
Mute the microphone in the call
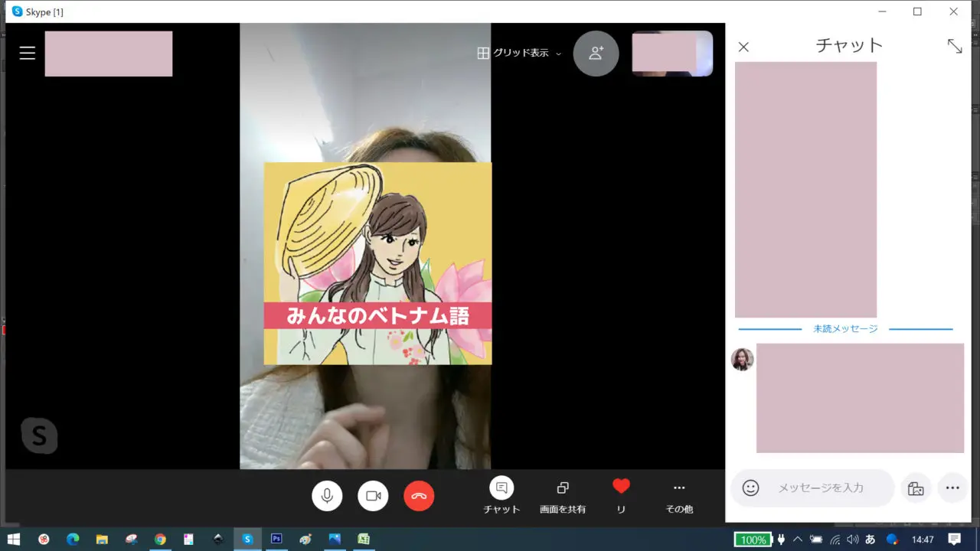pyautogui.click(x=327, y=496)
